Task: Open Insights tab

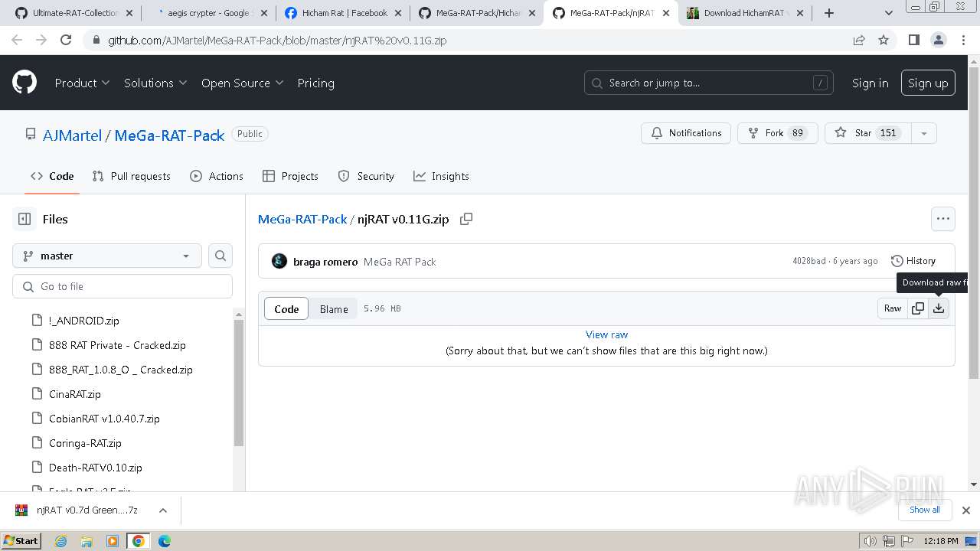Action: 441,176
